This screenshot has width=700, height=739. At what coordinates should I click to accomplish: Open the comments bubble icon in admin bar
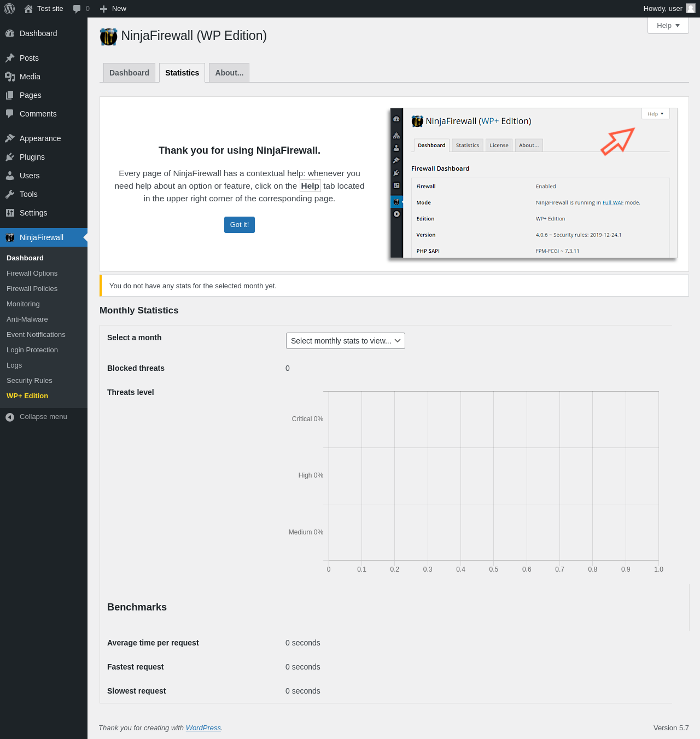pos(77,9)
